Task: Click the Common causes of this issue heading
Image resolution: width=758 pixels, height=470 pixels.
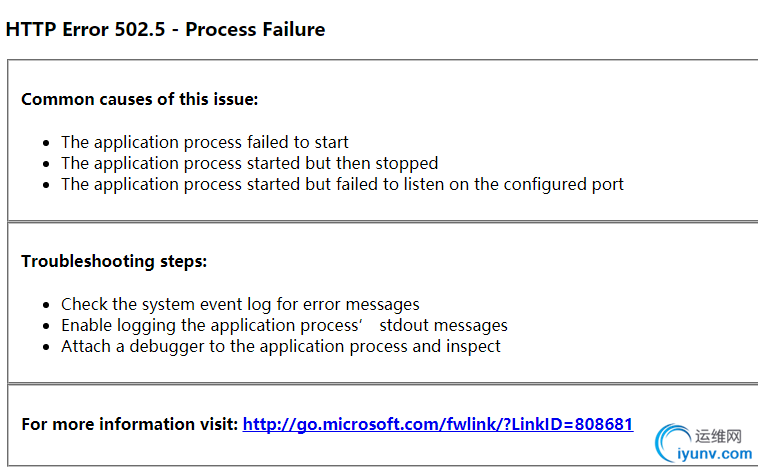Action: tap(140, 99)
